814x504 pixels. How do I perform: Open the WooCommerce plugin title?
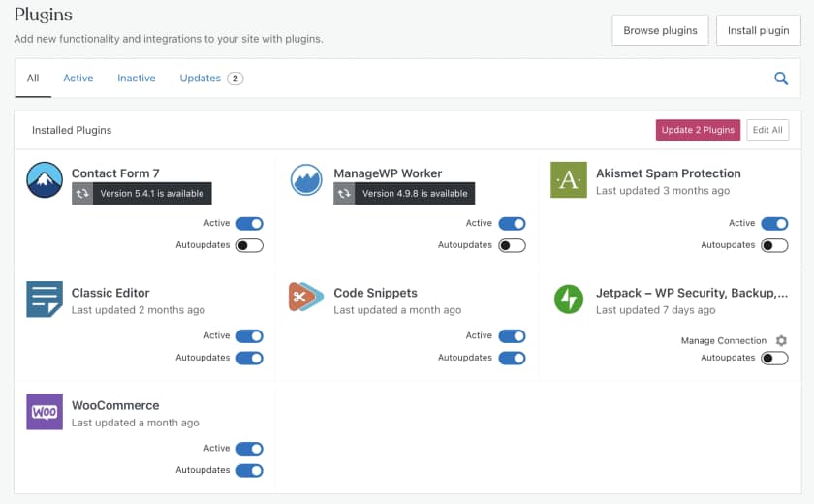coord(115,405)
